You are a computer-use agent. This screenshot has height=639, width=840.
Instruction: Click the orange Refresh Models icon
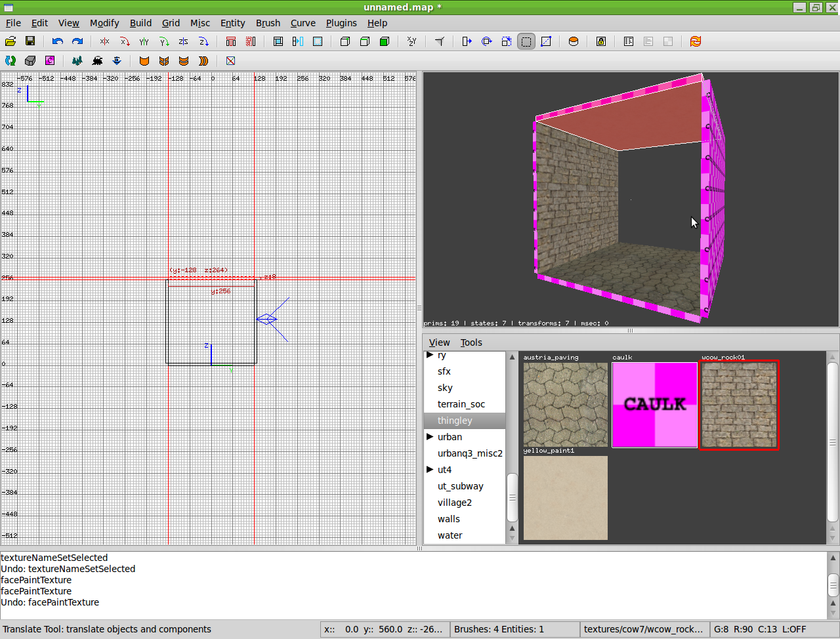coord(695,41)
